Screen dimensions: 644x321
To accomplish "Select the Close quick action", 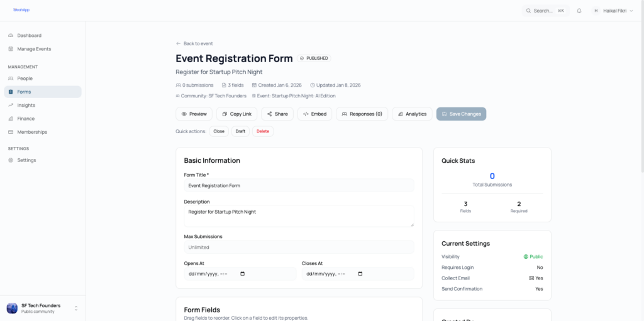I will [x=218, y=131].
